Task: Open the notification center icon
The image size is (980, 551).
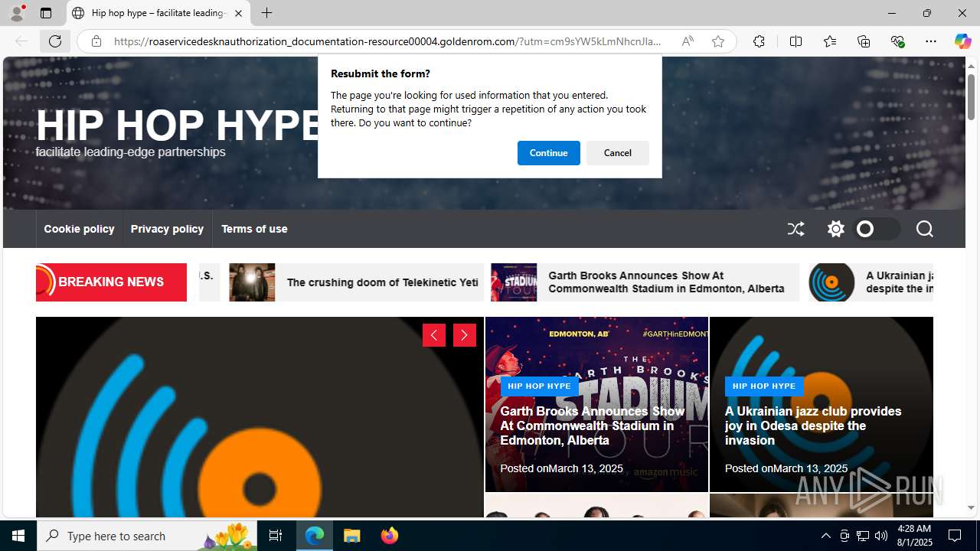Action: click(955, 536)
